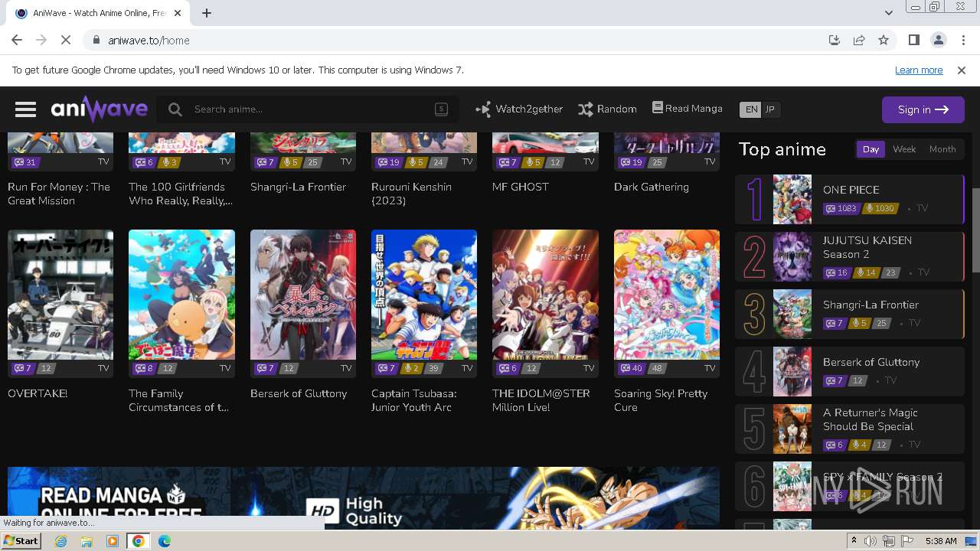Click Dark Gathering title
The width and height of the screenshot is (980, 551).
(x=652, y=187)
